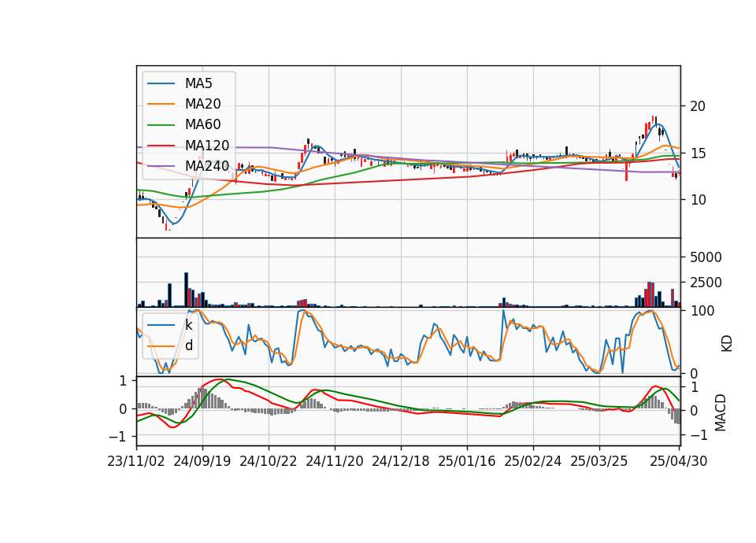Click the price axis value 10
This screenshot has height=543, width=756.
(x=698, y=201)
